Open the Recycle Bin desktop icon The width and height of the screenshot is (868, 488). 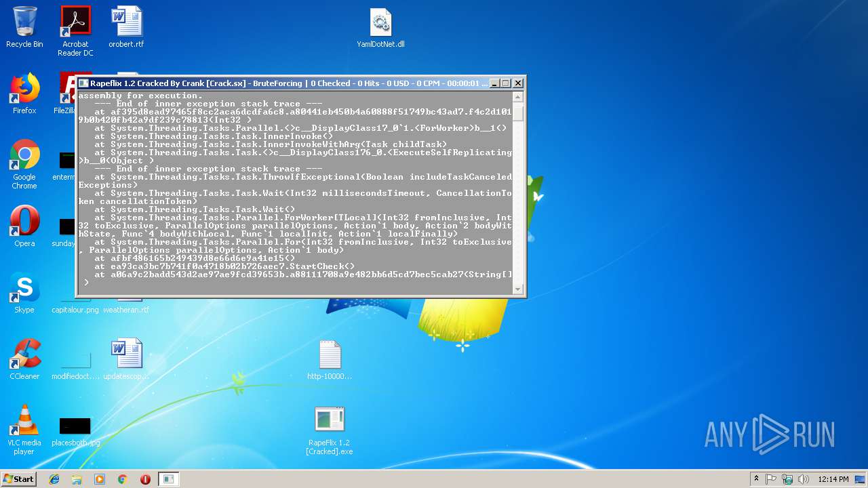point(24,27)
